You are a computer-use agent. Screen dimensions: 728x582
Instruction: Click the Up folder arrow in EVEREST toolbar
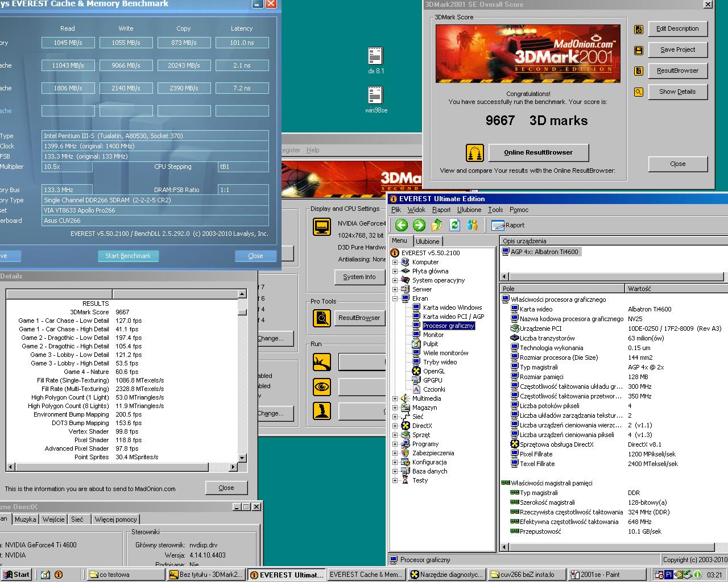point(437,225)
